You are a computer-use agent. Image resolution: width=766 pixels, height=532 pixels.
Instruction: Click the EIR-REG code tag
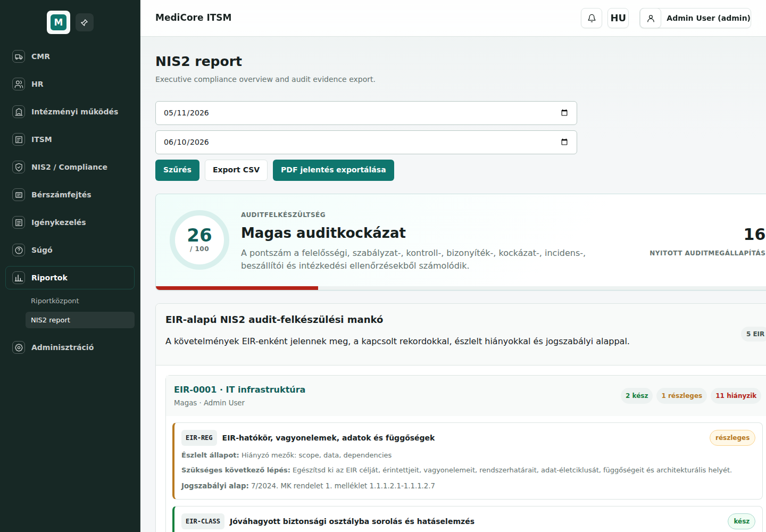tap(199, 438)
